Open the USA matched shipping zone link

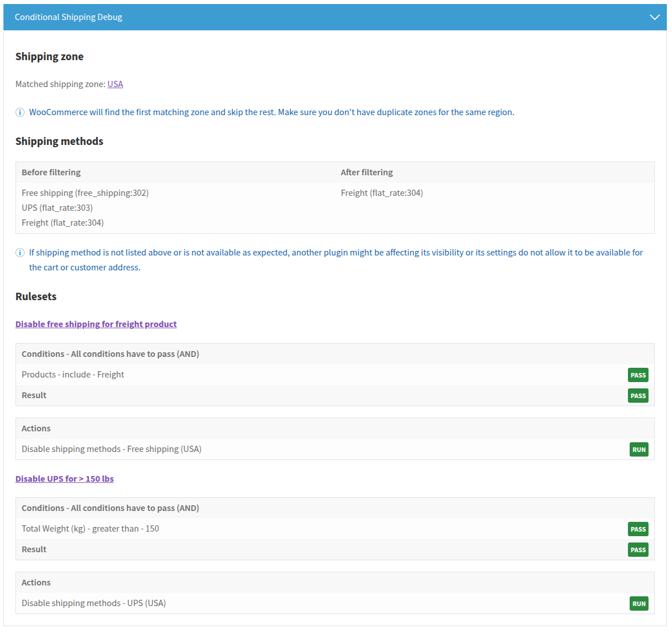115,84
